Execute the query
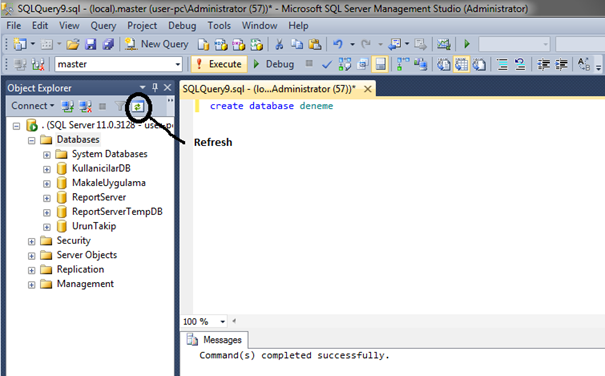Image resolution: width=605 pixels, height=376 pixels. 219,64
